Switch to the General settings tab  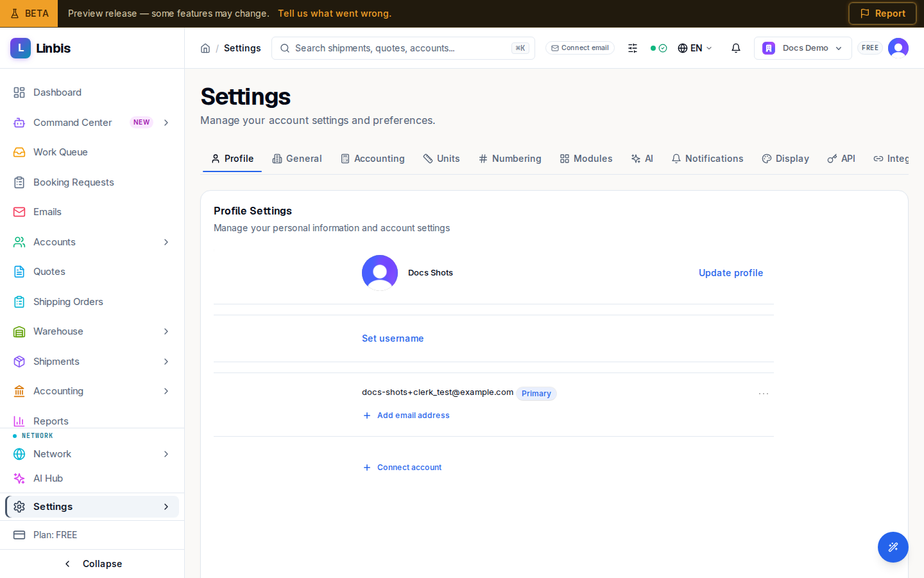coord(297,159)
